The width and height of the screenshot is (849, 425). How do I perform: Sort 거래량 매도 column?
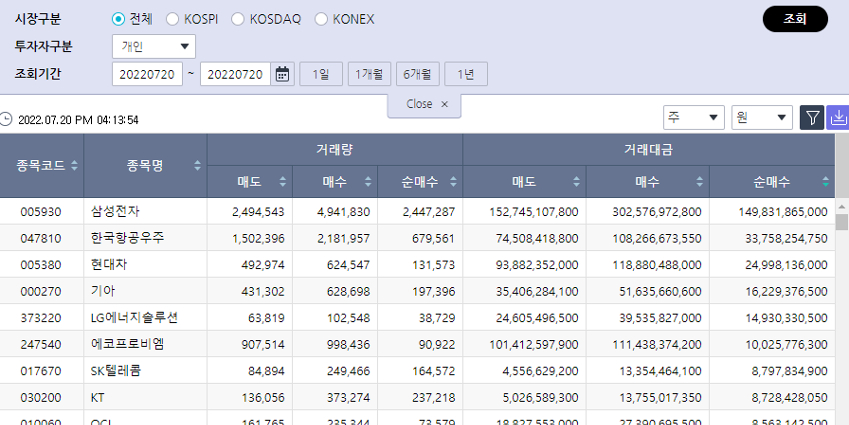click(281, 182)
